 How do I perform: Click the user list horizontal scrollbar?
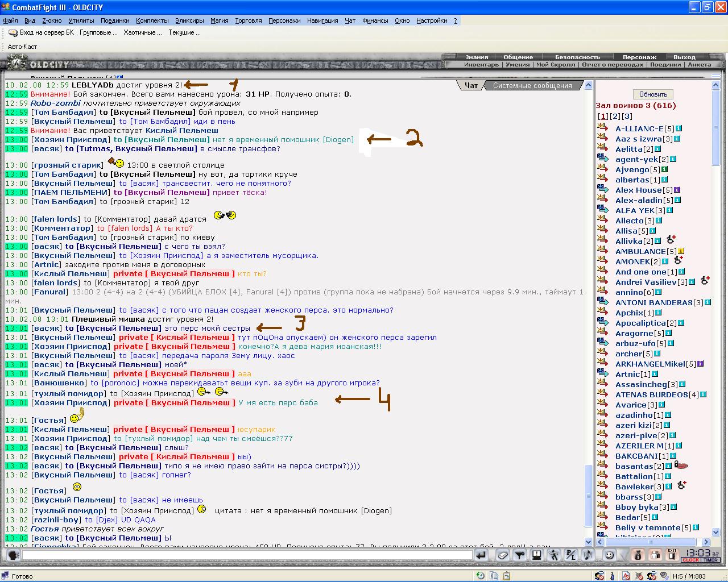coord(653,542)
